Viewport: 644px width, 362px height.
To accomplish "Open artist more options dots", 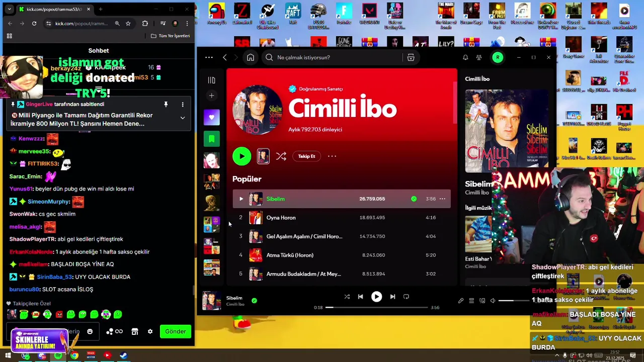I will tap(332, 156).
